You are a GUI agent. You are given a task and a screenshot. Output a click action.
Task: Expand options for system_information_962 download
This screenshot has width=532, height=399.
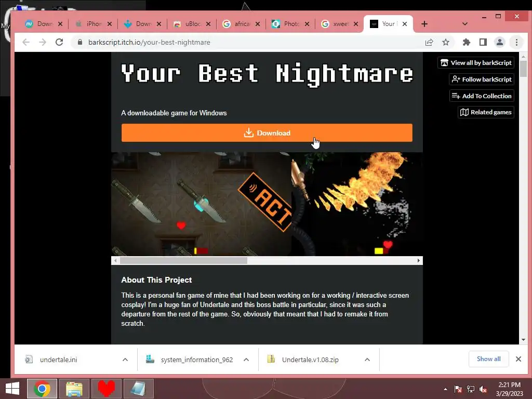coord(246,360)
